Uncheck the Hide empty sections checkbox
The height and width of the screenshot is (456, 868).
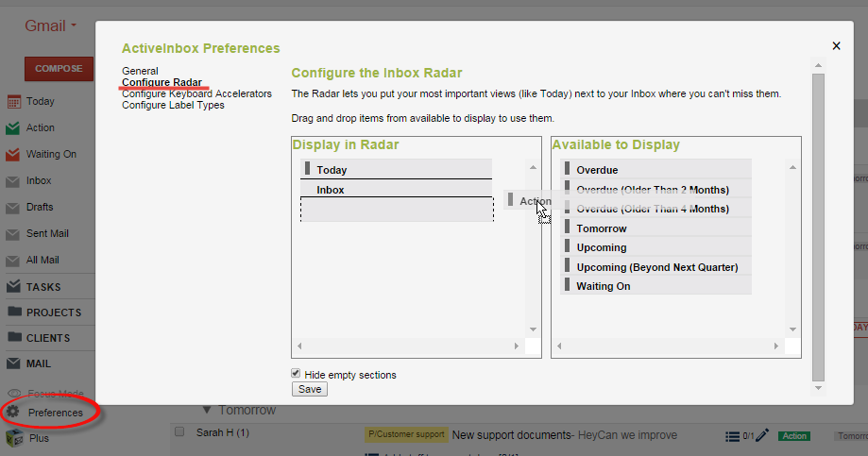click(297, 374)
